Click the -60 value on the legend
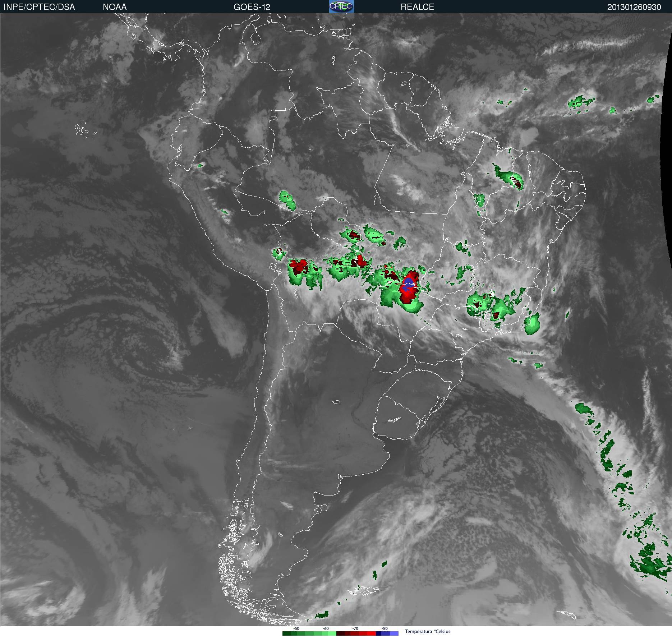Viewport: 672px width, 636px height. [x=326, y=628]
